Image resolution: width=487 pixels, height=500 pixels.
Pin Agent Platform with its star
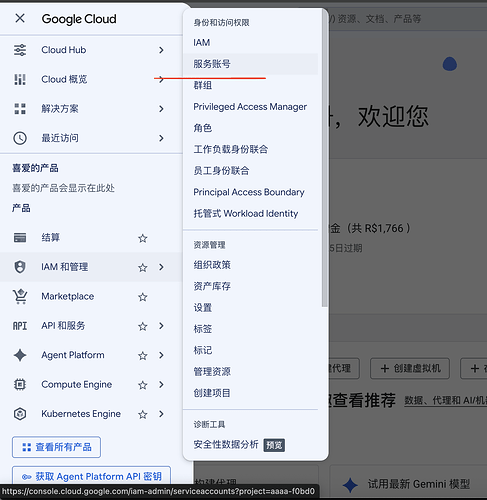[143, 355]
